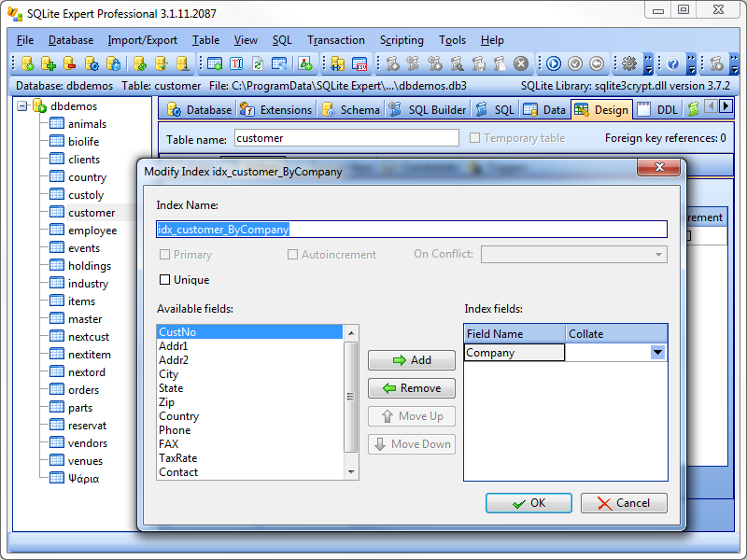Viewport: 747px width, 560px height.
Task: Click the Remove Database icon with red minus
Action: (69, 63)
